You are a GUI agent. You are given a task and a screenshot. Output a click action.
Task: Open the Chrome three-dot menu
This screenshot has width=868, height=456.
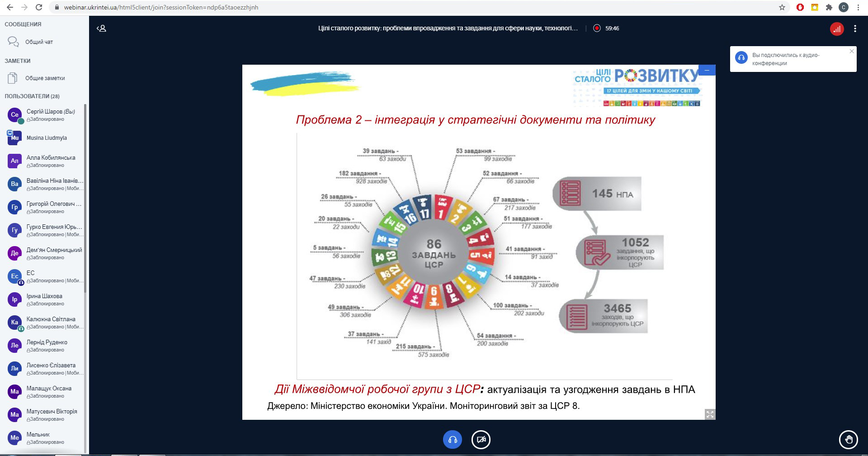point(858,7)
